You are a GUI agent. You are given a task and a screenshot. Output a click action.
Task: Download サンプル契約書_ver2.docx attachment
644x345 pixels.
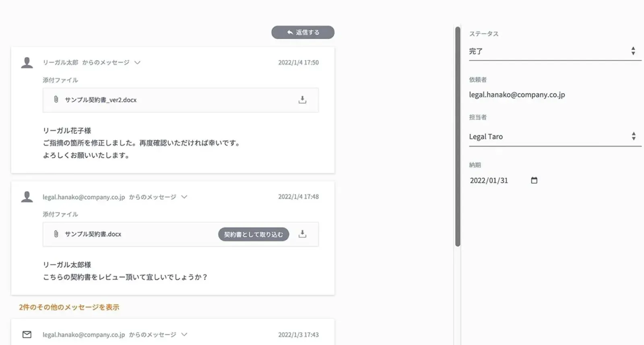302,100
